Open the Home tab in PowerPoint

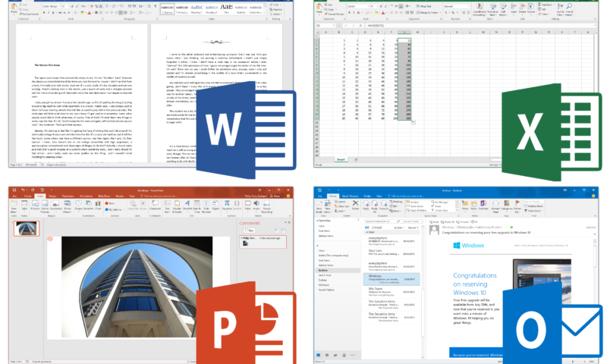[27, 196]
